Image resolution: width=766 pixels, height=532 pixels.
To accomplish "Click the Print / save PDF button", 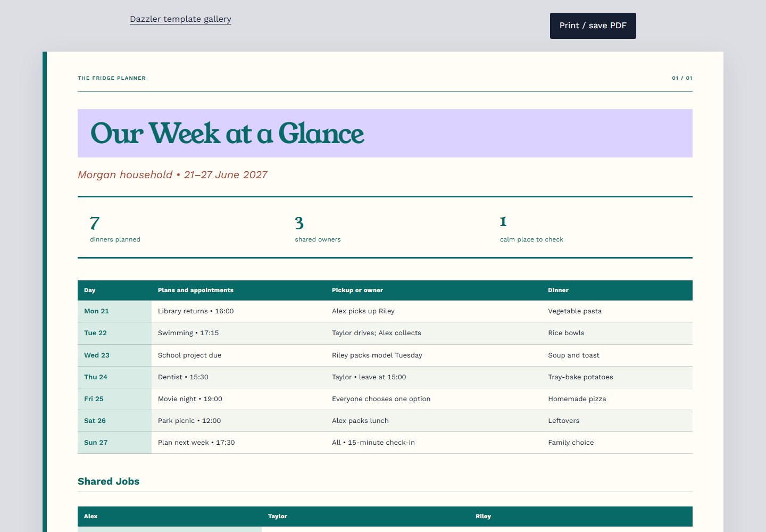I will coord(593,26).
